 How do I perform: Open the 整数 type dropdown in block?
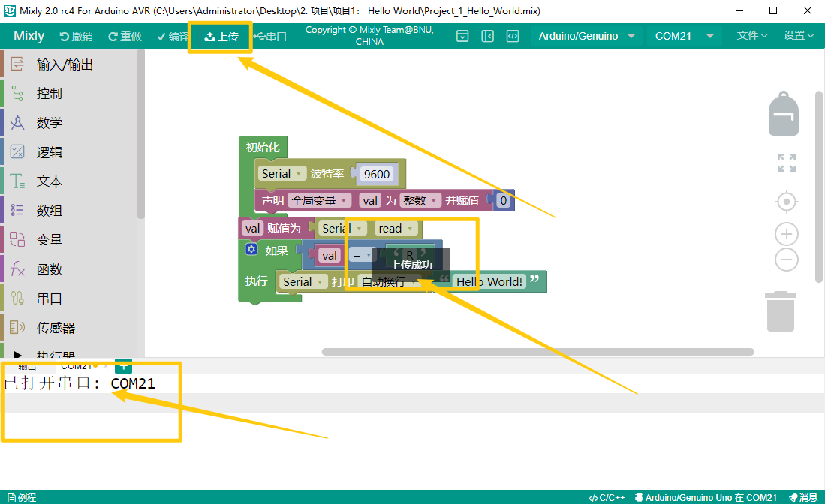coord(420,201)
